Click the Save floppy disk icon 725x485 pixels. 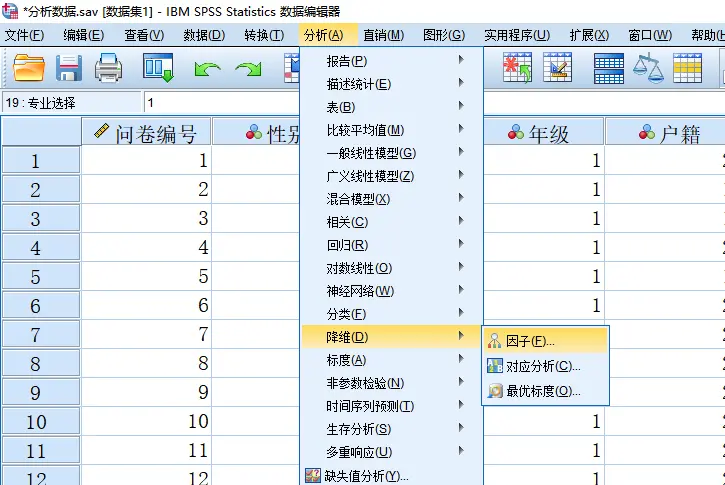[69, 68]
